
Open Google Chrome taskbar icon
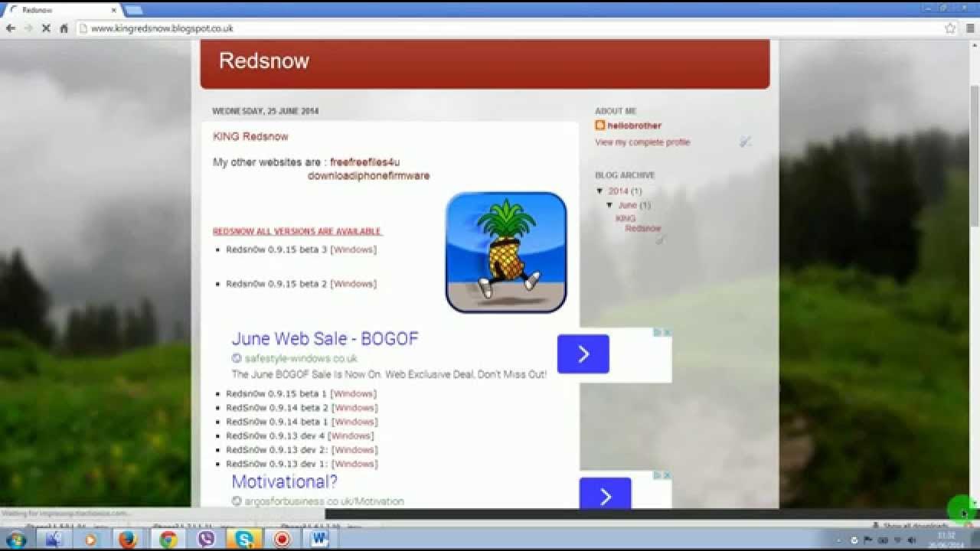click(168, 540)
